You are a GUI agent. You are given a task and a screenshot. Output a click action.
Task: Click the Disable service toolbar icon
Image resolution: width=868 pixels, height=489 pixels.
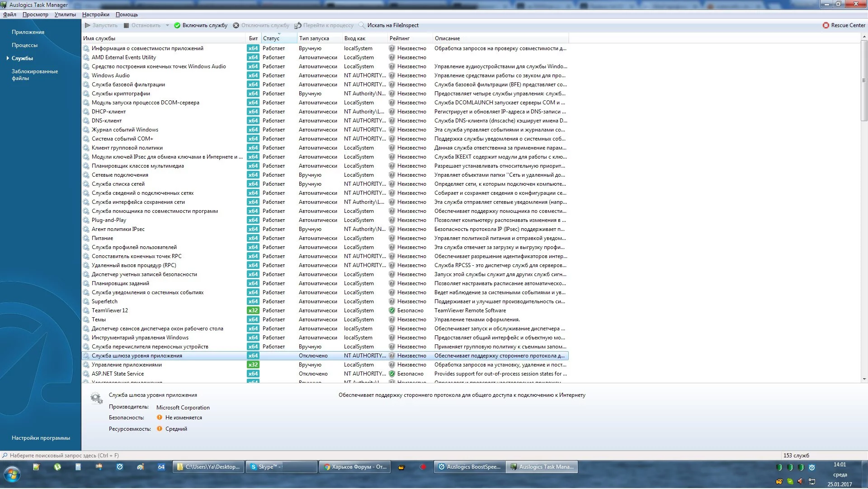tap(236, 26)
